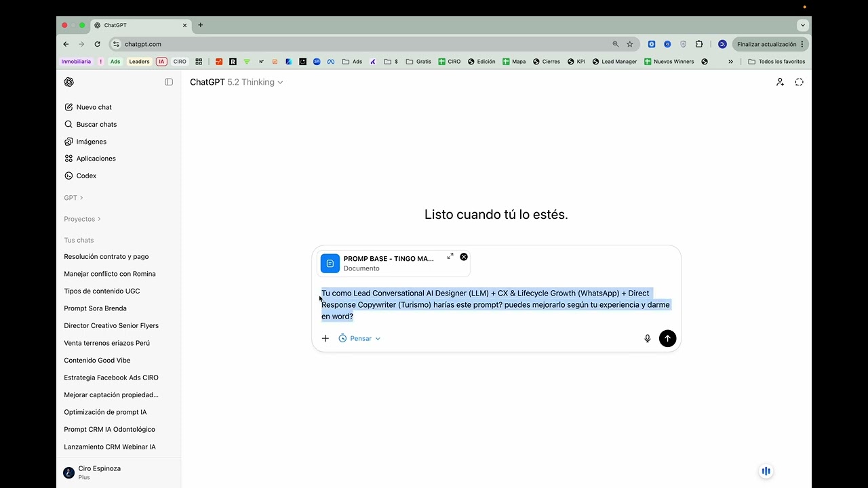
Task: Start a temporary chat via the dashed circle icon
Action: 799,82
